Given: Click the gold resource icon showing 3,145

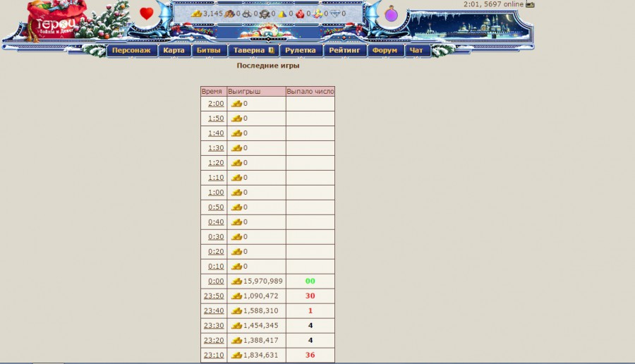Looking at the screenshot, I should tap(196, 13).
